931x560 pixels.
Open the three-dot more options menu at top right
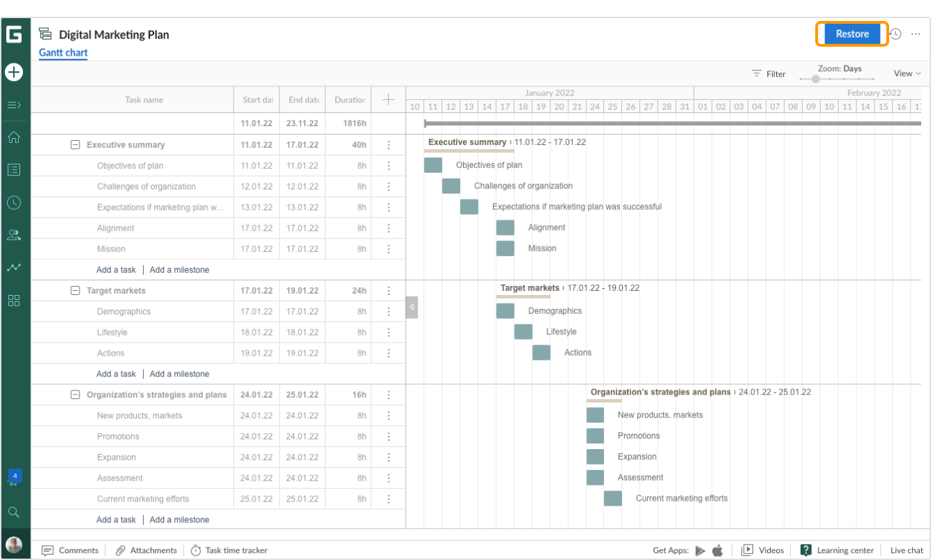tap(916, 34)
